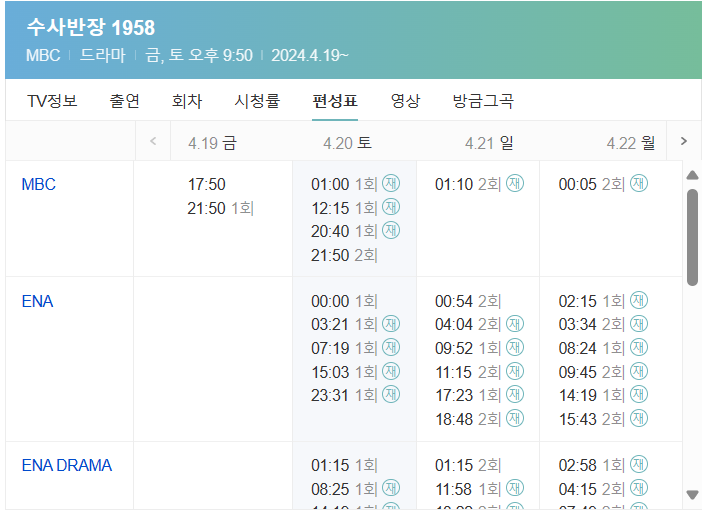
Task: Click MBC 21:50 2회 on Saturday
Action: [344, 255]
